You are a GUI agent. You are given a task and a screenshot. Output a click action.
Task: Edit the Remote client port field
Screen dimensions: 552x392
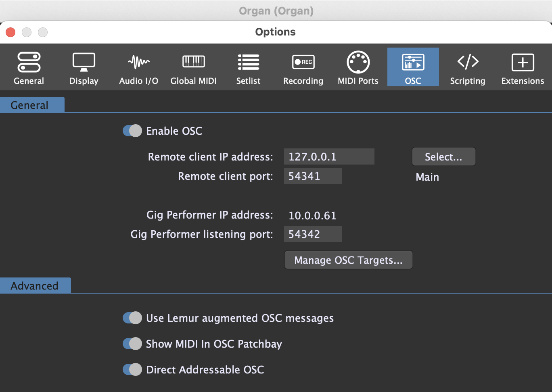[313, 176]
